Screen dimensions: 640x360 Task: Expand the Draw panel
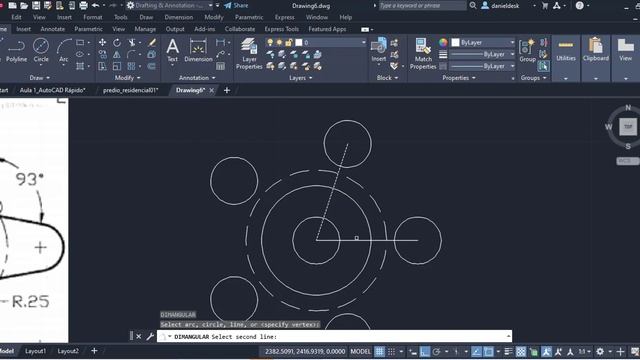pyautogui.click(x=40, y=78)
